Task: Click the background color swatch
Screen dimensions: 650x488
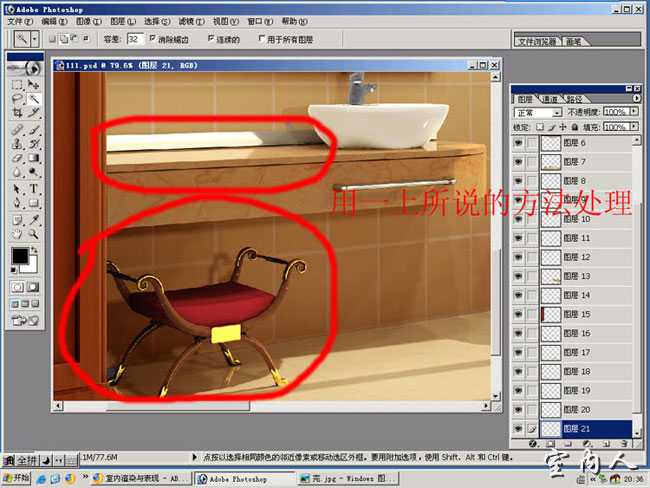Action: pyautogui.click(x=32, y=266)
